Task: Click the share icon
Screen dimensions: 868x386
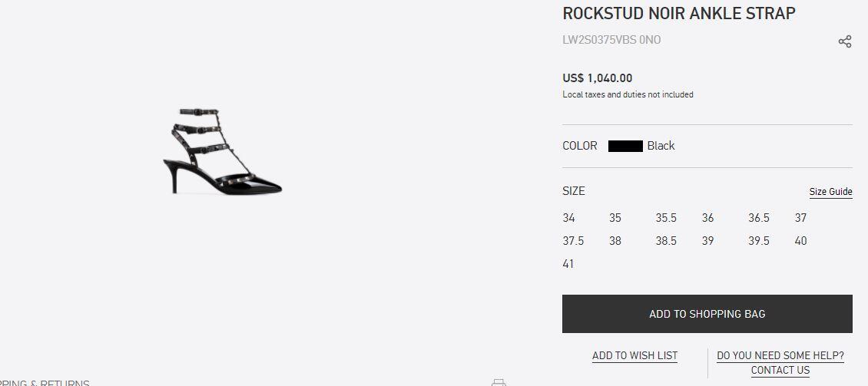Action: pos(844,41)
